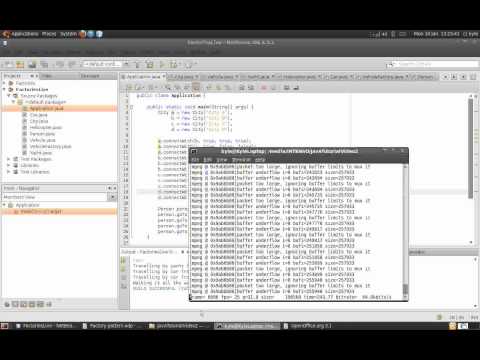Collapse the Source Packages node

(x=9, y=96)
